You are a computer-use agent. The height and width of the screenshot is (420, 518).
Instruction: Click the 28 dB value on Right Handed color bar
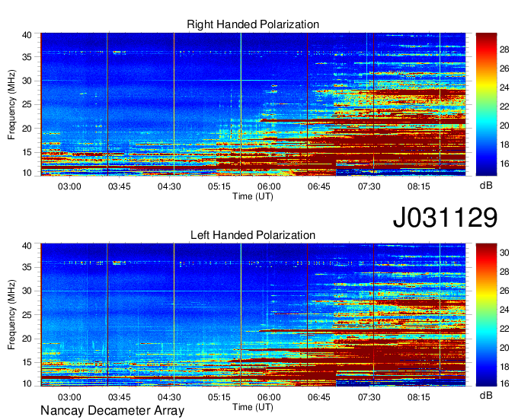click(504, 49)
